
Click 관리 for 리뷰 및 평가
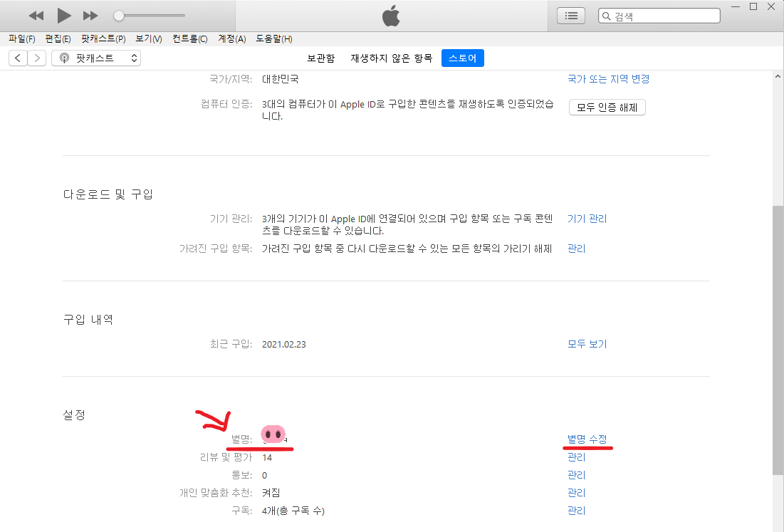pos(577,457)
